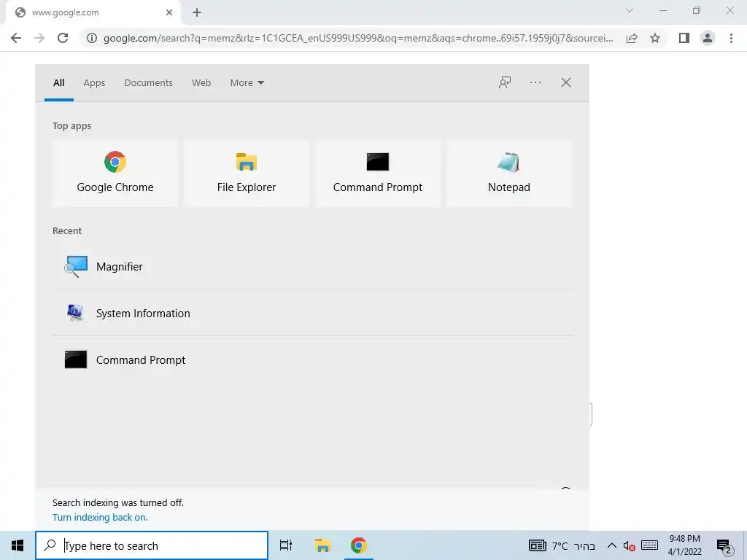
Task: Show hidden system tray icons
Action: click(x=612, y=545)
